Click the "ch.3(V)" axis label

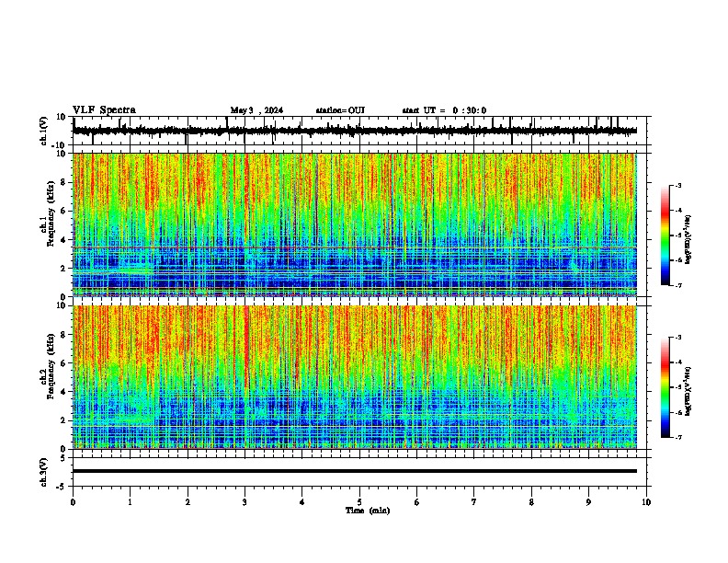(x=44, y=473)
